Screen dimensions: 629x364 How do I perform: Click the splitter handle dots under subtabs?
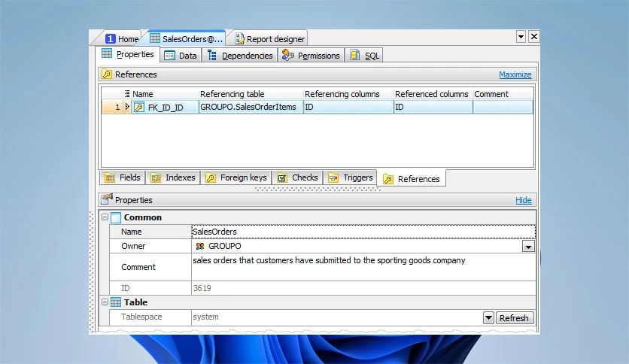coord(317,190)
